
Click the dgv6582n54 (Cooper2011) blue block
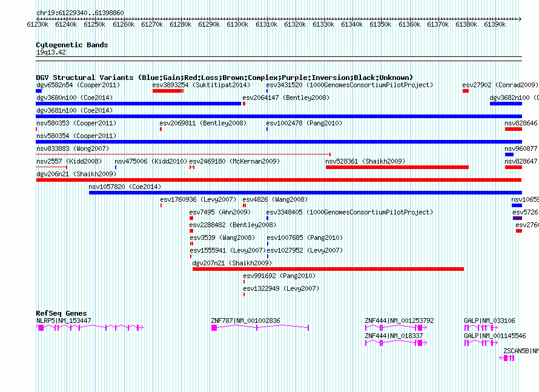click(39, 91)
